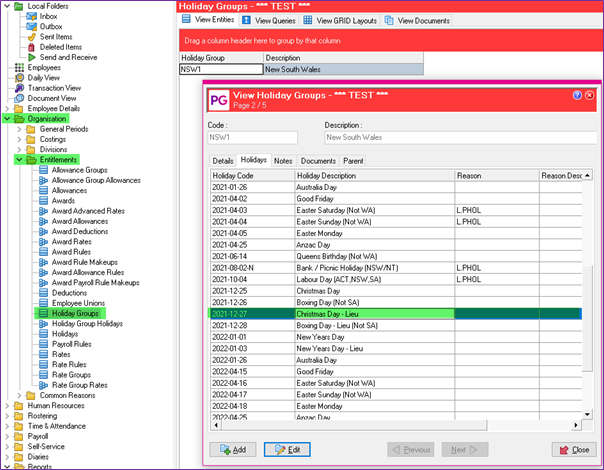Click the help icon in dialog title
Screen dimensions: 604x470
(x=577, y=95)
